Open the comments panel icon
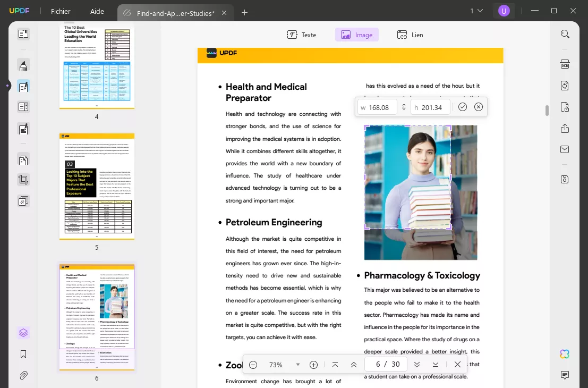Image resolution: width=588 pixels, height=388 pixels. point(565,375)
